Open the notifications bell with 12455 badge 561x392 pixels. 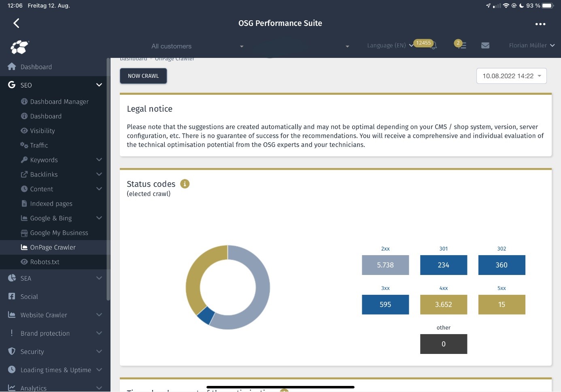click(x=433, y=46)
